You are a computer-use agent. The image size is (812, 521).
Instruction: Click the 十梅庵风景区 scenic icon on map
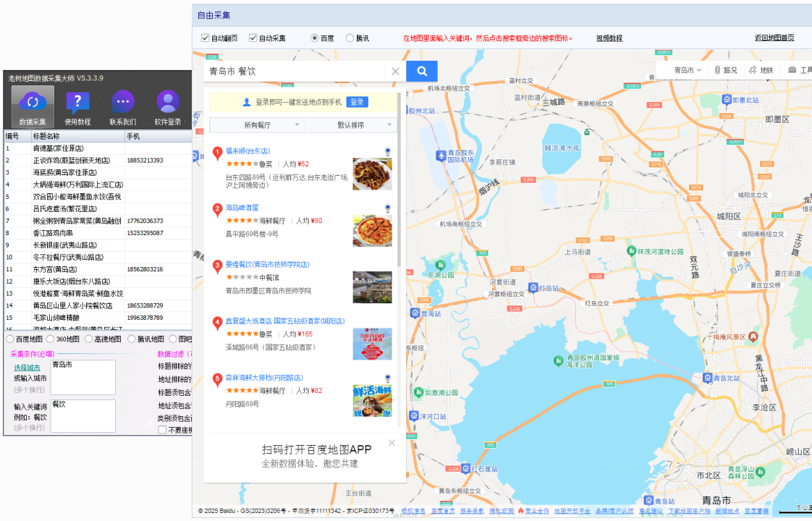click(x=753, y=336)
